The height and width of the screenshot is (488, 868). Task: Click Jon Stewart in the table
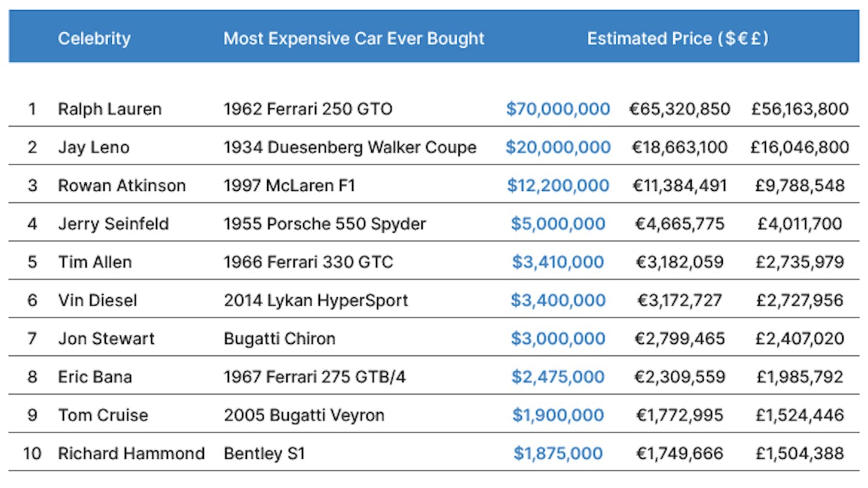(x=106, y=338)
